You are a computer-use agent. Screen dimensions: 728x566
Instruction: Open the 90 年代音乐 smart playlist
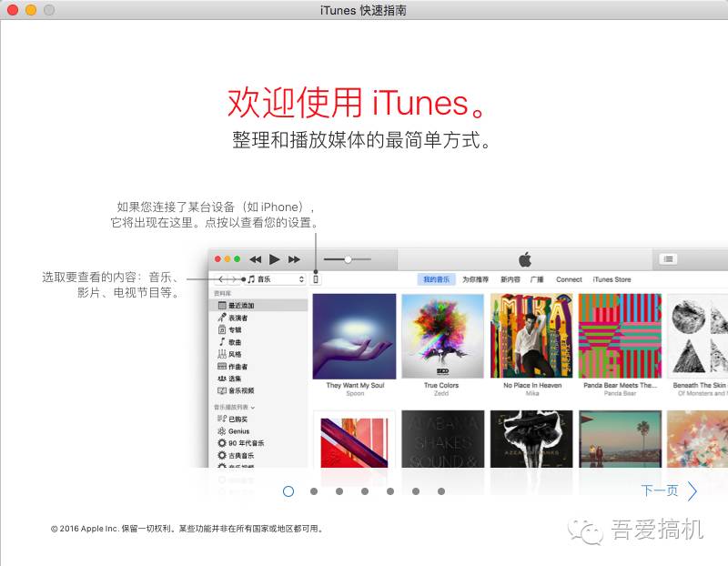point(246,444)
